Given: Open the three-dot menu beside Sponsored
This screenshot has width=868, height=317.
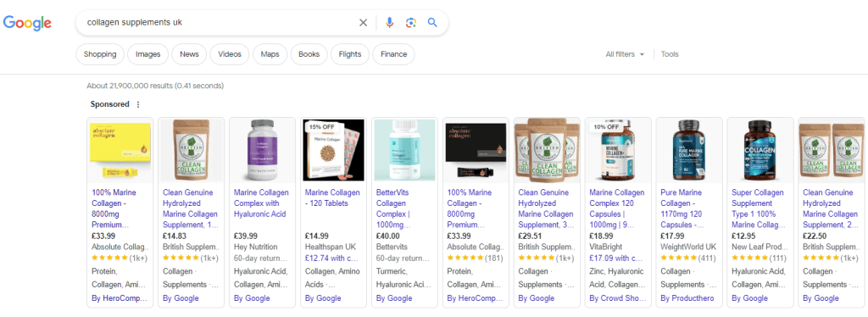Looking at the screenshot, I should 138,104.
